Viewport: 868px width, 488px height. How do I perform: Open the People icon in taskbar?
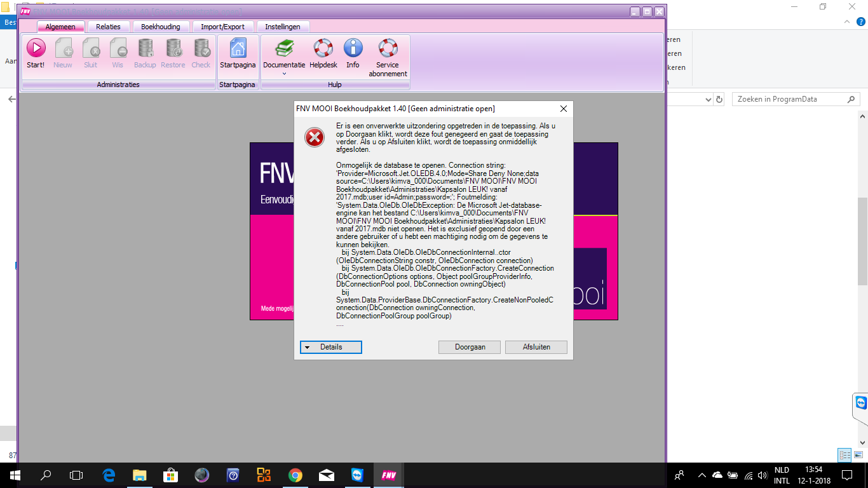[679, 475]
